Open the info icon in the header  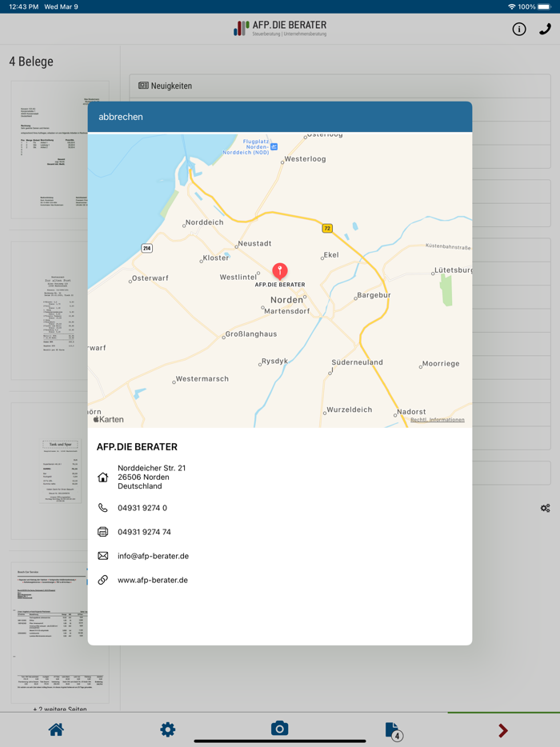click(x=519, y=29)
